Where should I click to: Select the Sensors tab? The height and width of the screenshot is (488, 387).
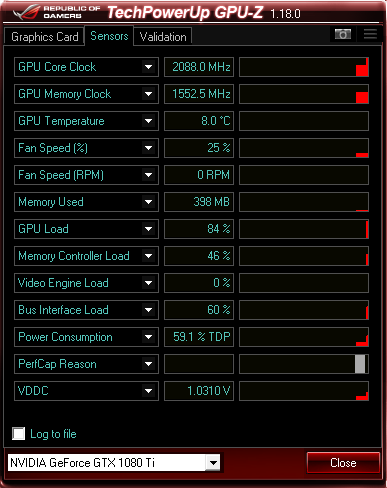pyautogui.click(x=109, y=36)
